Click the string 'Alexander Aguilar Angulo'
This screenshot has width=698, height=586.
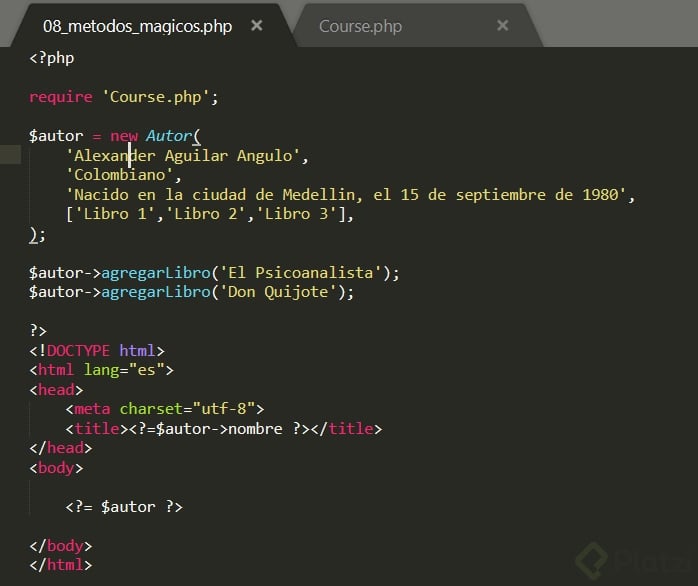(183, 156)
